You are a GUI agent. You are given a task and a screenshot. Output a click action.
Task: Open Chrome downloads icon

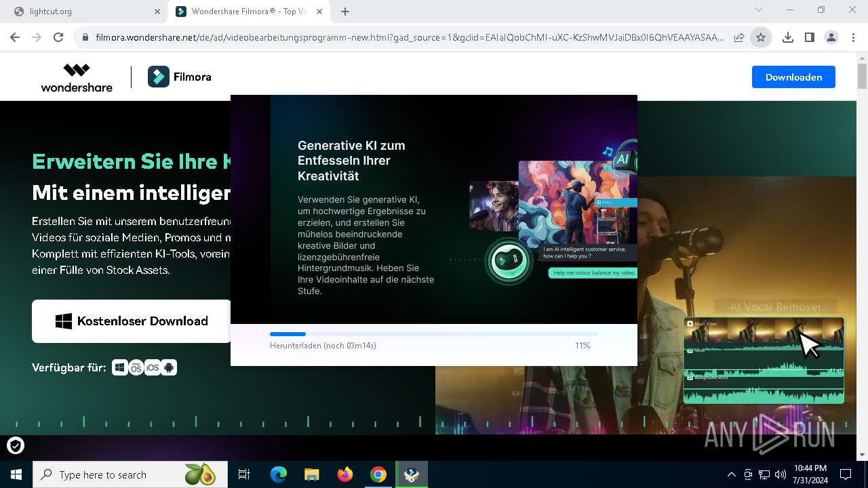[x=788, y=38]
